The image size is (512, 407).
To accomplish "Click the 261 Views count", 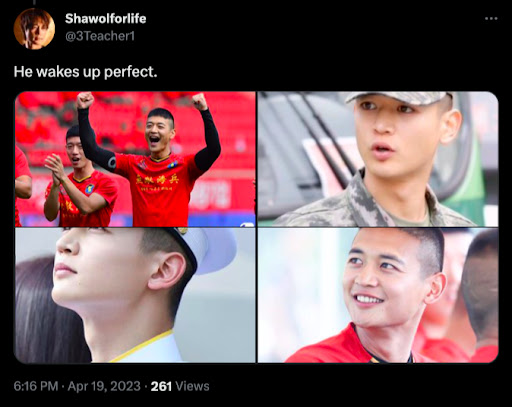I will pyautogui.click(x=180, y=386).
